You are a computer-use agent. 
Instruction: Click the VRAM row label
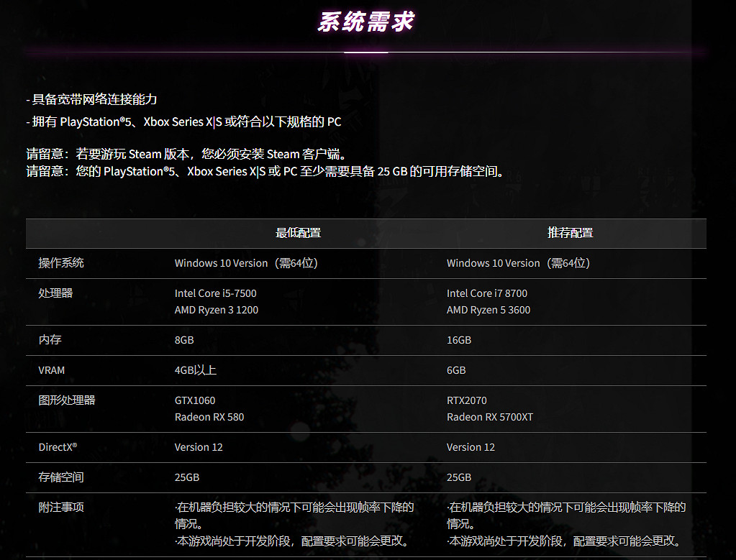click(50, 369)
